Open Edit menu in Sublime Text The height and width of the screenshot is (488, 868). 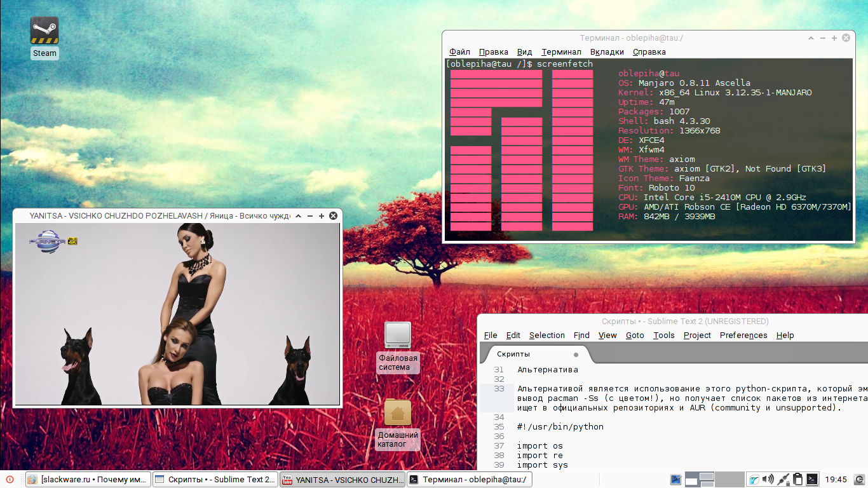point(513,335)
